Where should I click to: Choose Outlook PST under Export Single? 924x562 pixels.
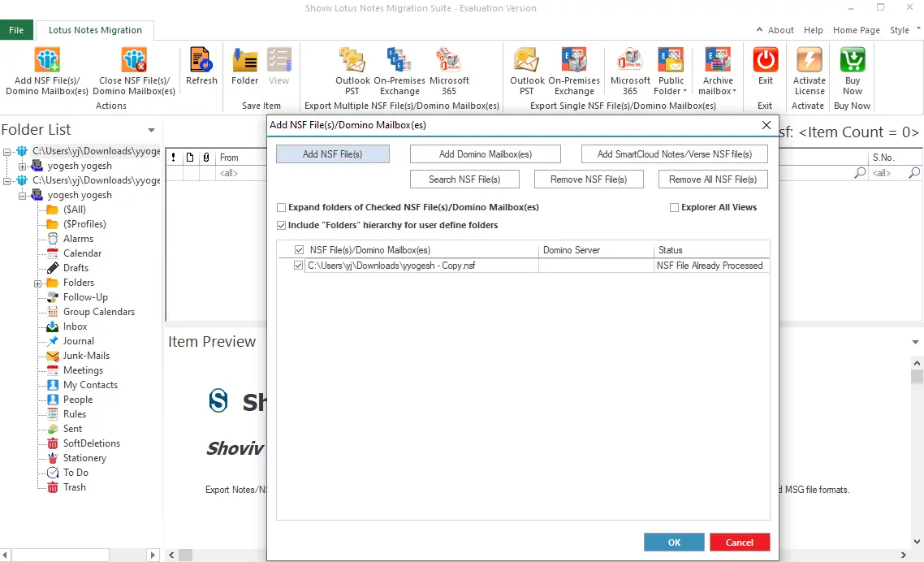point(527,59)
